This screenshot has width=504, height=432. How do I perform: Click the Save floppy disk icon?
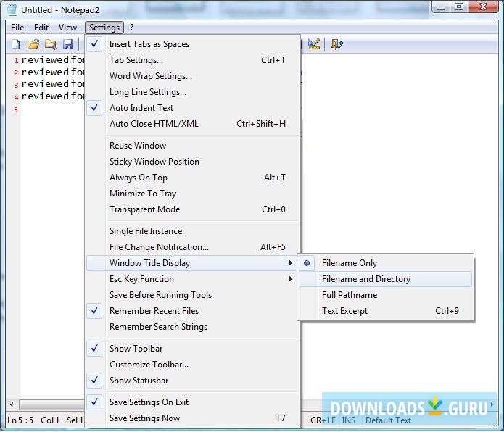tap(68, 44)
